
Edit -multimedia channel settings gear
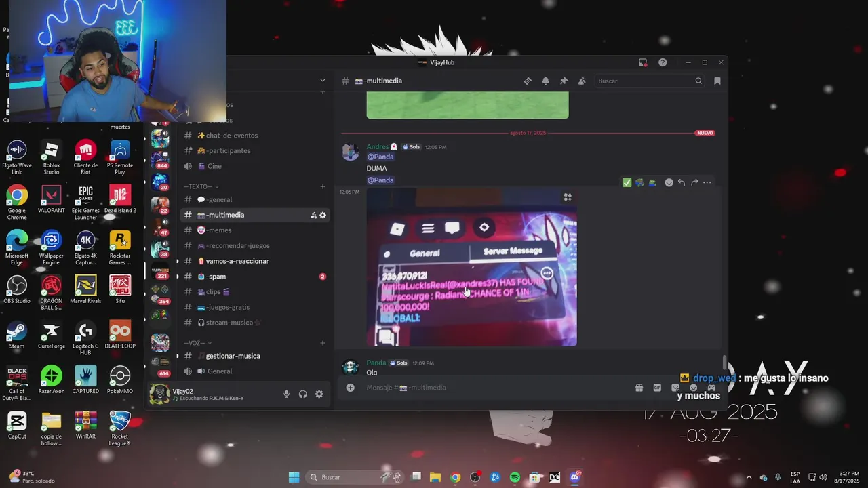323,215
